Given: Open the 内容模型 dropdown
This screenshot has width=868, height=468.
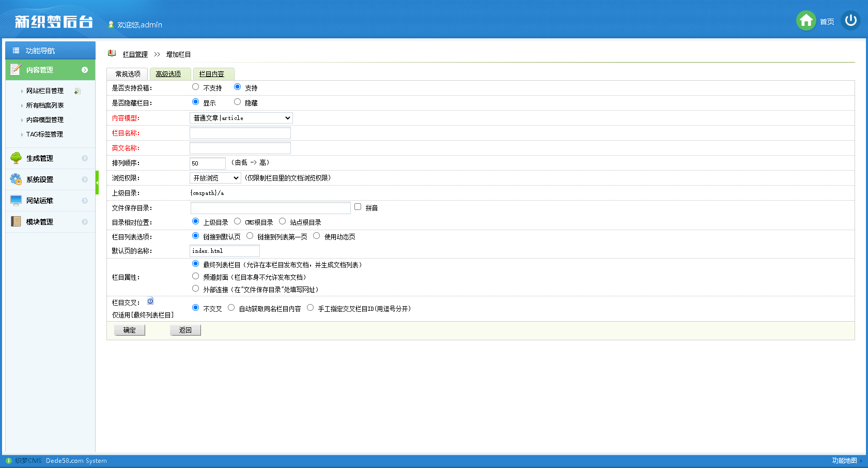Looking at the screenshot, I should pyautogui.click(x=241, y=118).
